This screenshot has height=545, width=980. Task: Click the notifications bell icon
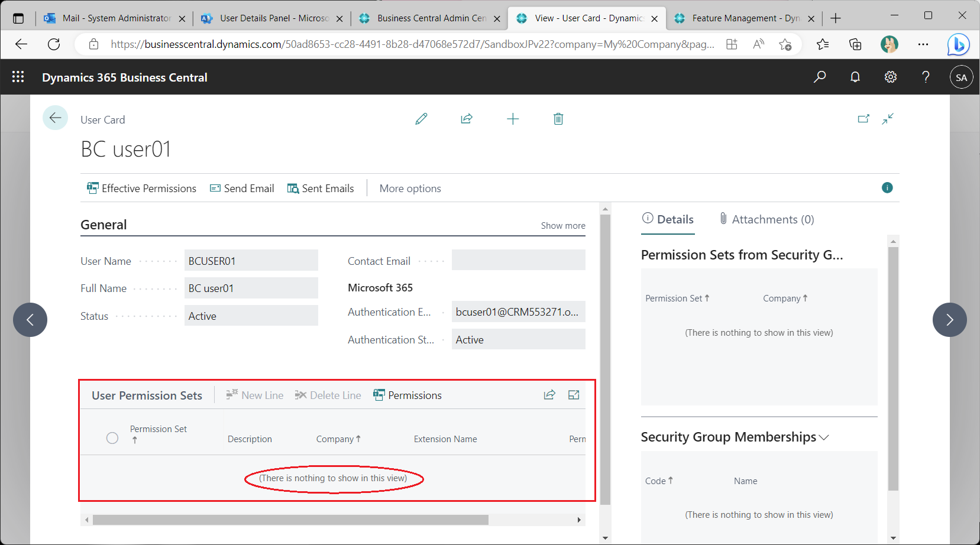coord(855,77)
